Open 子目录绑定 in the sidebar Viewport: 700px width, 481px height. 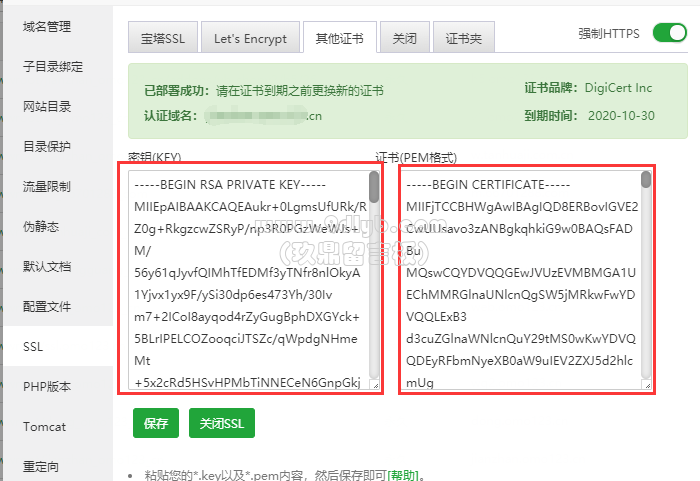coord(53,67)
